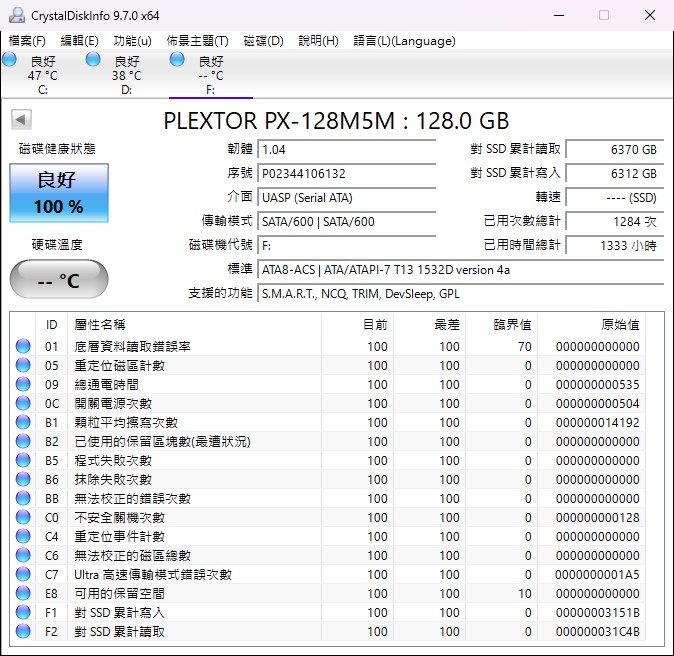Click status orb for attribute 05 row
Viewport: 674px width, 656px height.
(x=23, y=365)
